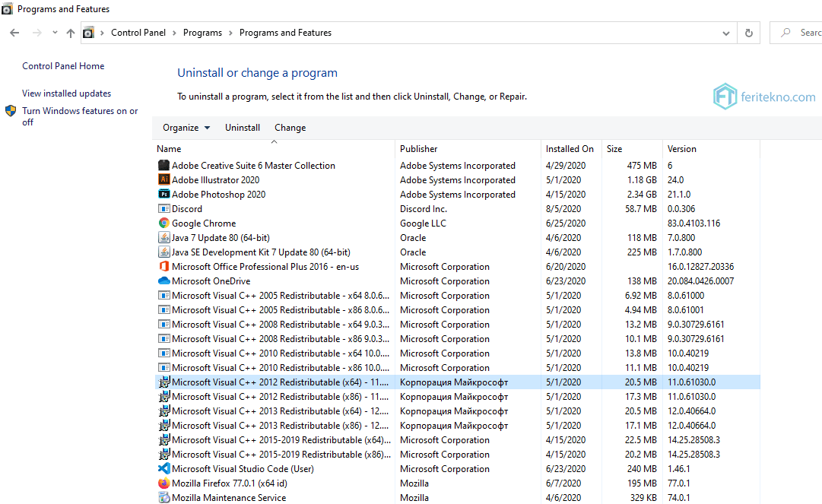Screen dimensions: 822x504
Task: Expand chevron after Programs breadcrumb
Action: tap(230, 33)
